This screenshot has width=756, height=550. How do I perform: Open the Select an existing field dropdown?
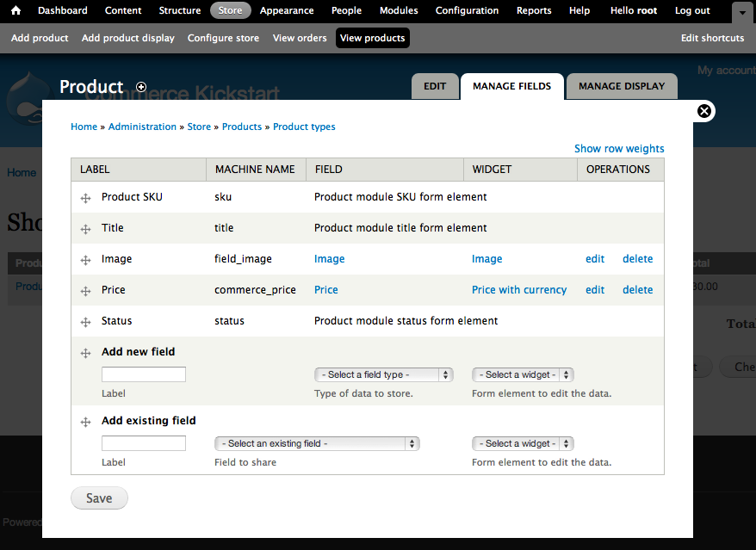[317, 443]
